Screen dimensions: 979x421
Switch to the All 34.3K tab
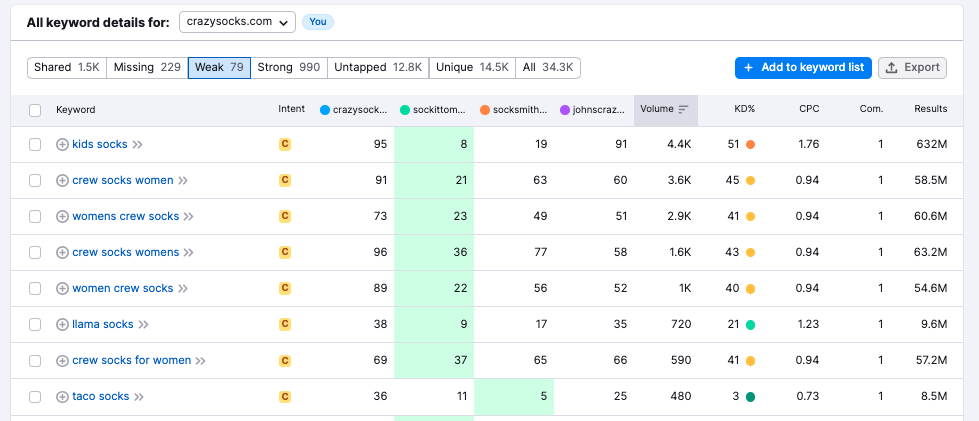pyautogui.click(x=548, y=67)
